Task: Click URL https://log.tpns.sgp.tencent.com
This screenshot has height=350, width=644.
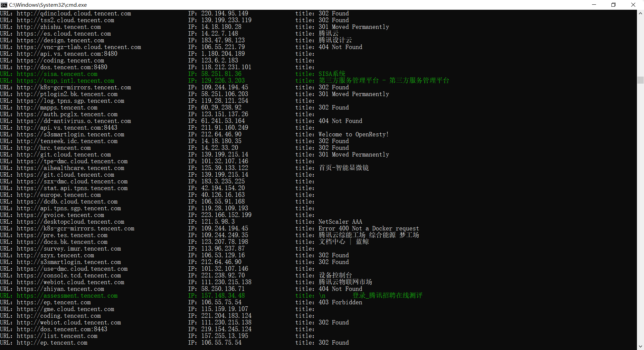Action: coord(70,101)
